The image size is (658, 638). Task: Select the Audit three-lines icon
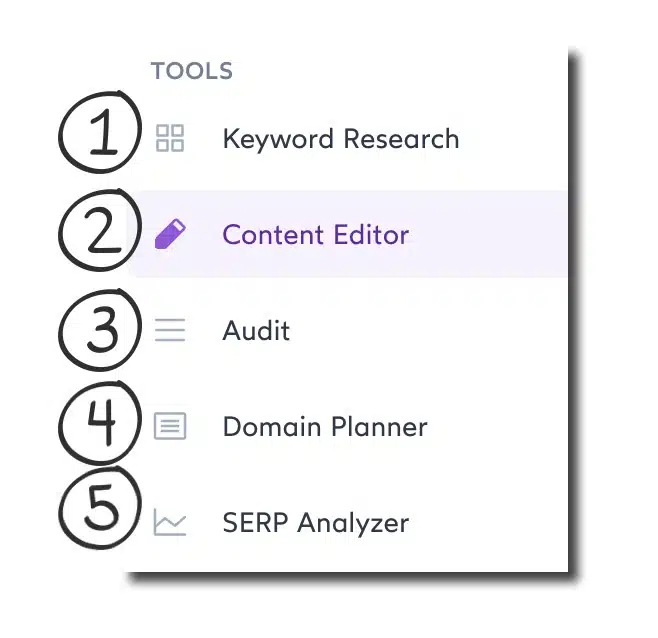coord(170,330)
